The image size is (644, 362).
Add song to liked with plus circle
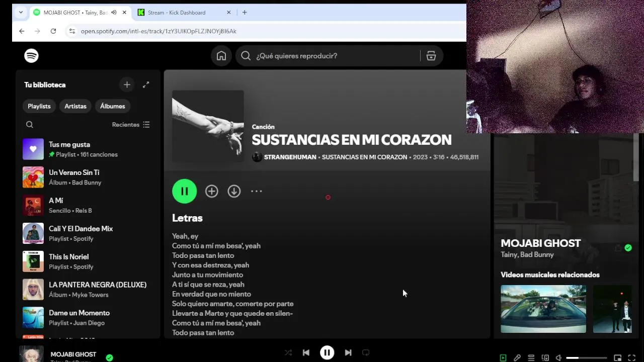[x=212, y=191]
